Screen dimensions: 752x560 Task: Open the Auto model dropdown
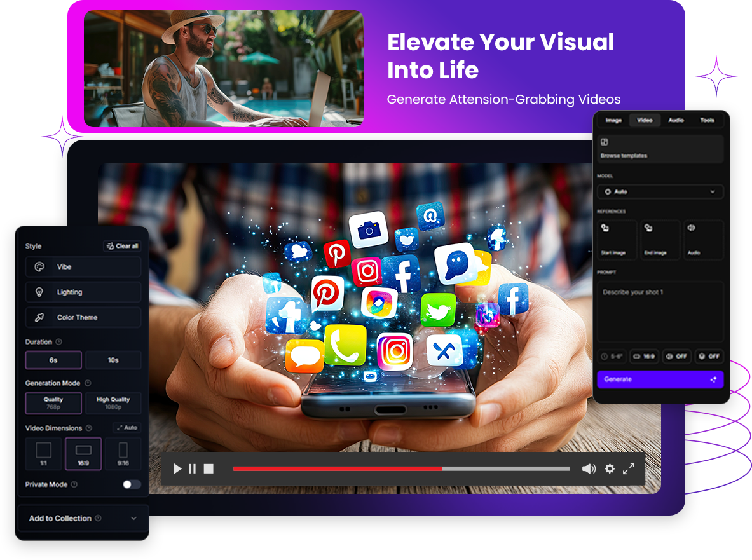pos(660,191)
